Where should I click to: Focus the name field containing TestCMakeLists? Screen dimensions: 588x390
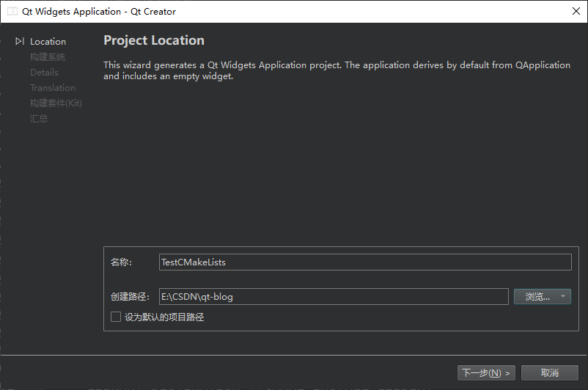(x=365, y=262)
